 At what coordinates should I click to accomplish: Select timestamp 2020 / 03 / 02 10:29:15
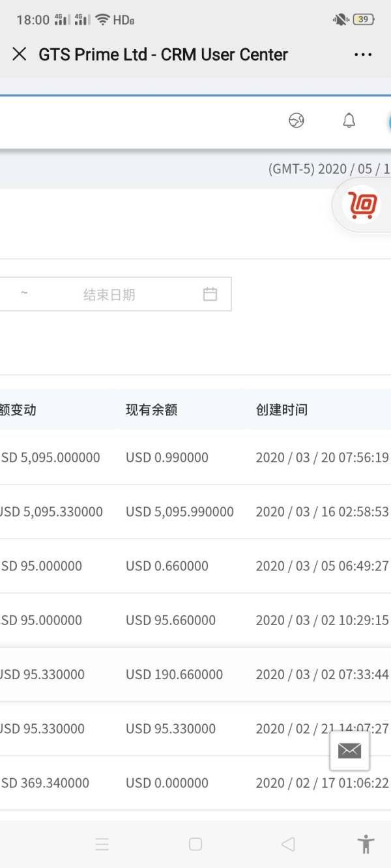point(323,621)
